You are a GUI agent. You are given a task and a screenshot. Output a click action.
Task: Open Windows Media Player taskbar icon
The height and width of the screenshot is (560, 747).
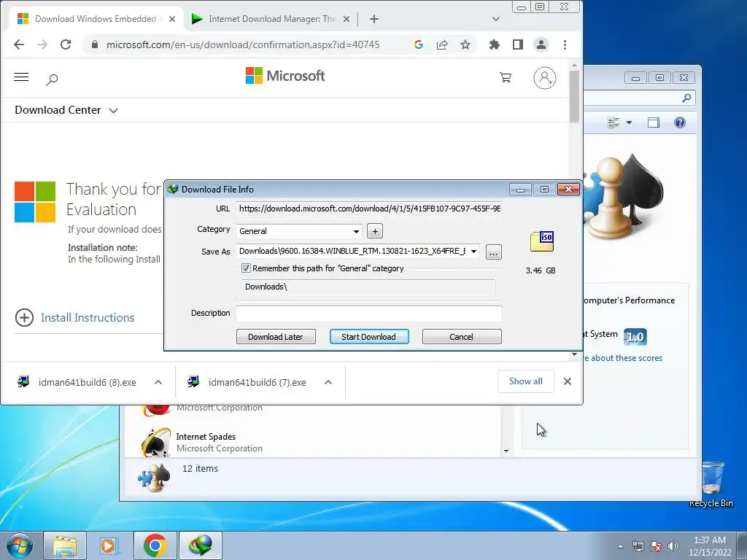click(109, 545)
